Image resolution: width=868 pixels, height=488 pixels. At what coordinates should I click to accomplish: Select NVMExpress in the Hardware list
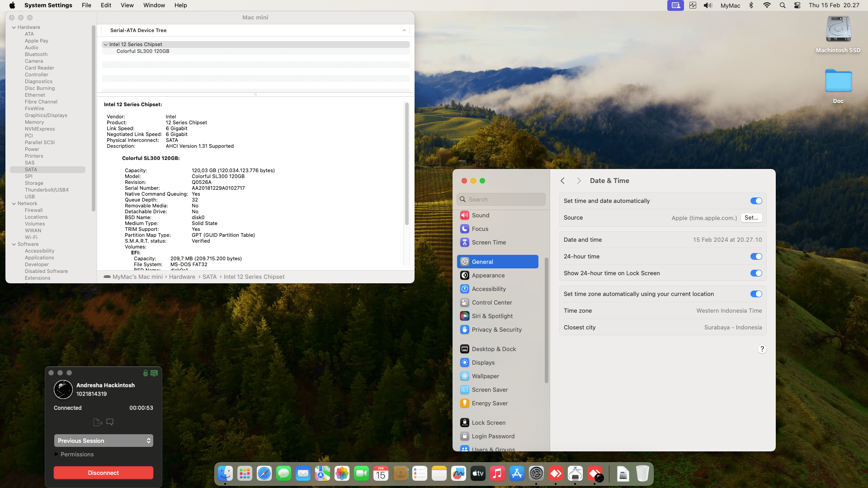(x=40, y=129)
